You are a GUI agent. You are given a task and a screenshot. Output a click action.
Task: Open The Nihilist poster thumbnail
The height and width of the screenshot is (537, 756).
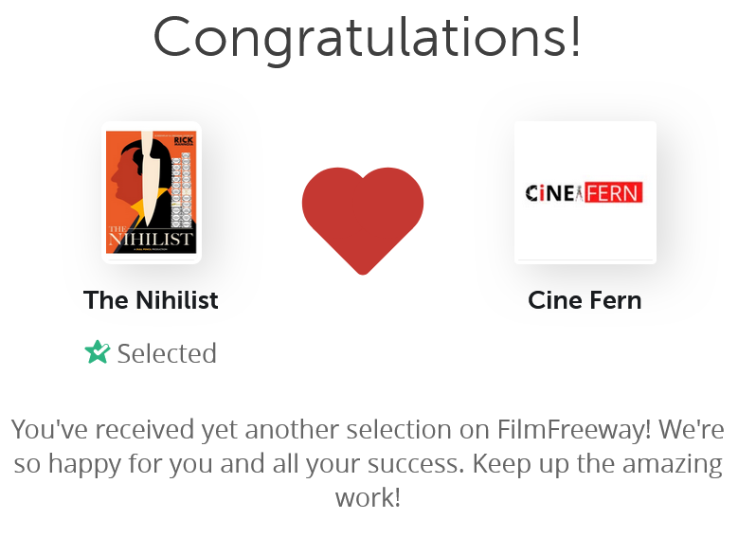tap(152, 193)
